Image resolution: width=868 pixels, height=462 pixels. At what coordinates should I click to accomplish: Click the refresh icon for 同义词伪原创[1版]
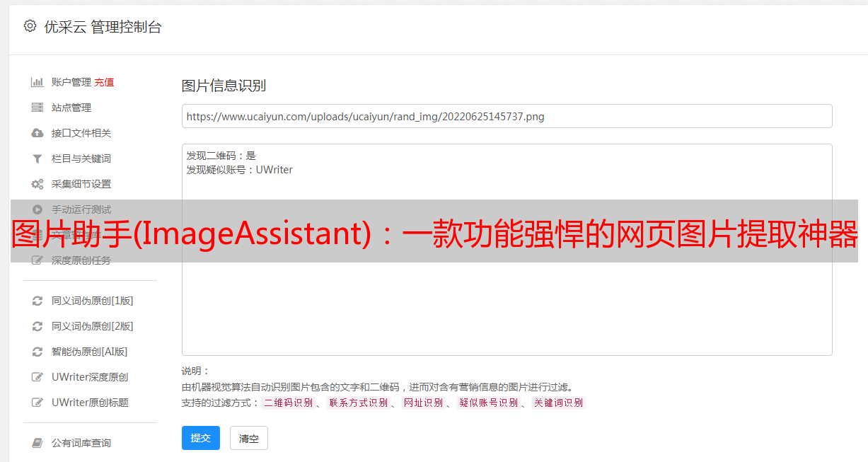click(x=37, y=301)
